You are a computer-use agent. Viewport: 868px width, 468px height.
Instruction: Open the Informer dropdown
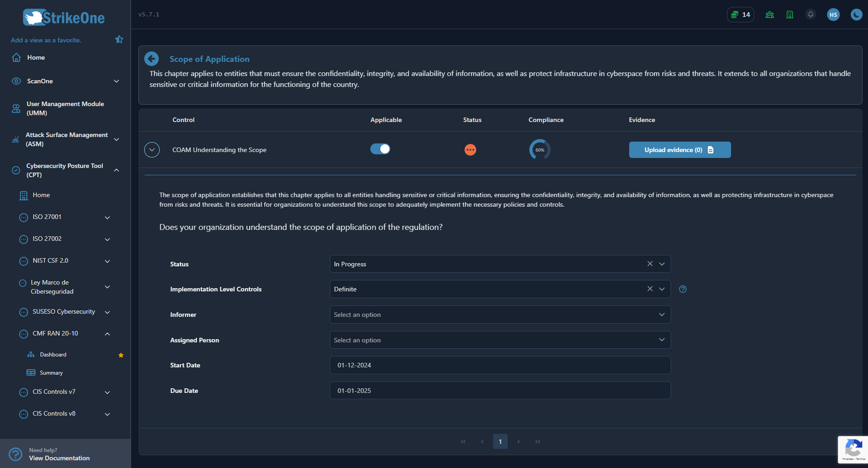pyautogui.click(x=500, y=315)
